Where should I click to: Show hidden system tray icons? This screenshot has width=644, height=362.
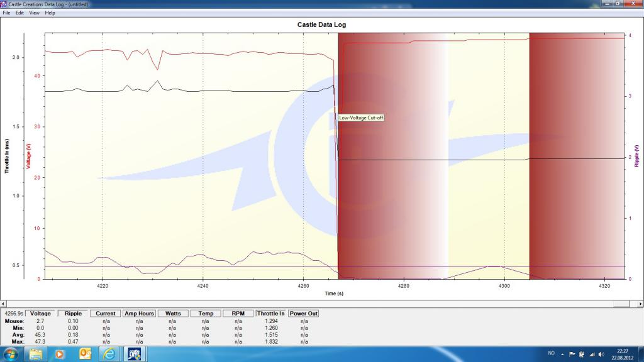(562, 354)
